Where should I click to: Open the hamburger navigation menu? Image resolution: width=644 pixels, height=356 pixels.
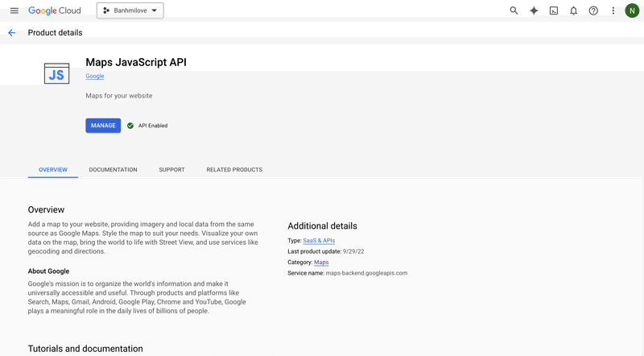14,10
